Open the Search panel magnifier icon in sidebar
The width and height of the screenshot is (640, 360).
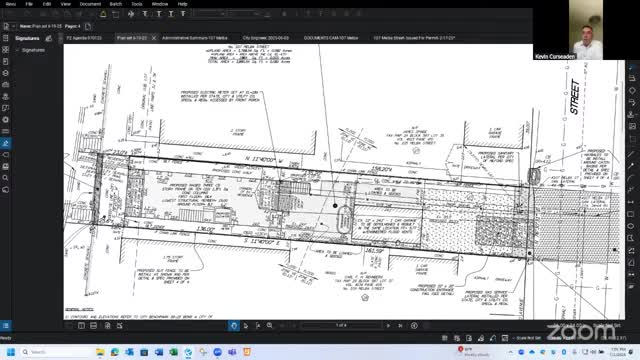pos(5,178)
